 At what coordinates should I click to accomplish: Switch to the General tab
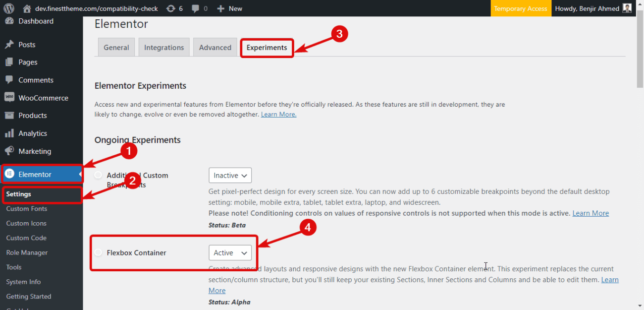[116, 47]
